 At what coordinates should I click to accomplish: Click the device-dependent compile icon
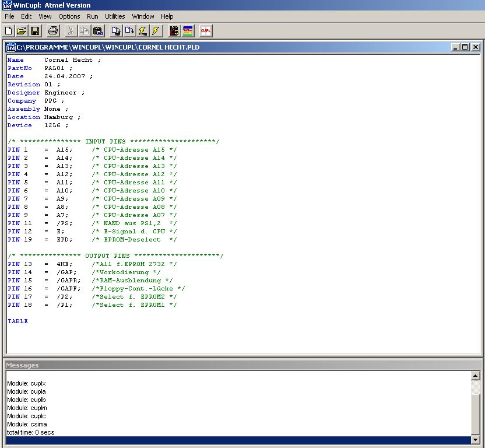coord(116,30)
